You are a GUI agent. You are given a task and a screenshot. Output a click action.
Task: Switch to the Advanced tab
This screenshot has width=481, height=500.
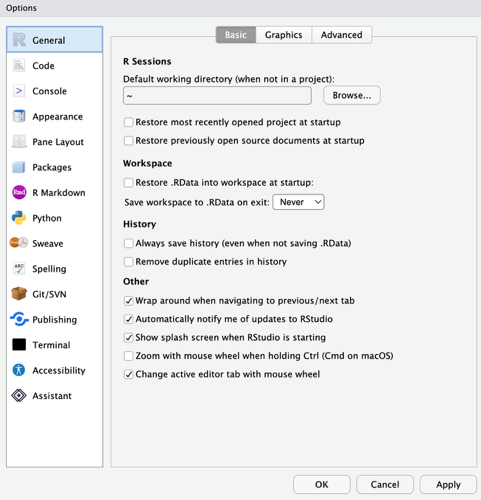click(342, 35)
